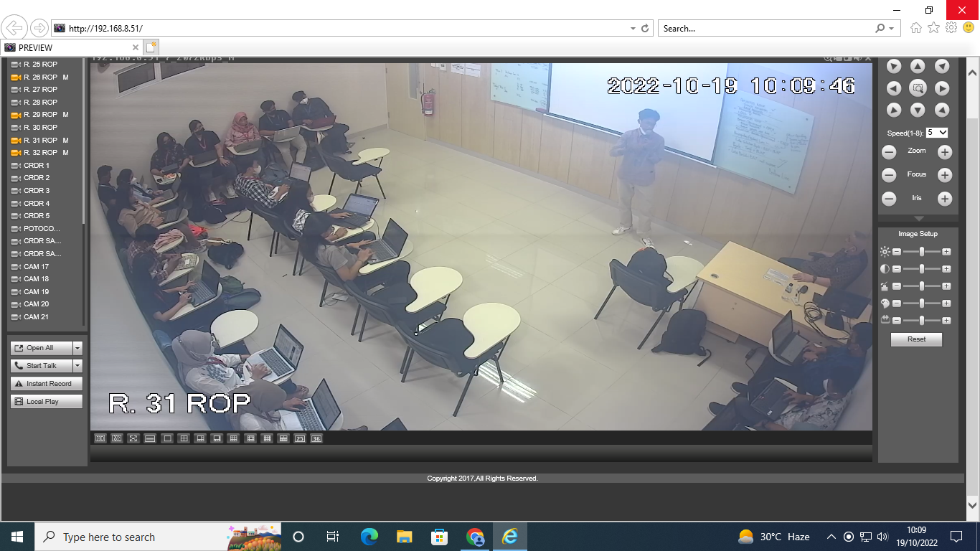Screen dimensions: 980x551
Task: Select the 36-view layout
Action: tap(316, 438)
